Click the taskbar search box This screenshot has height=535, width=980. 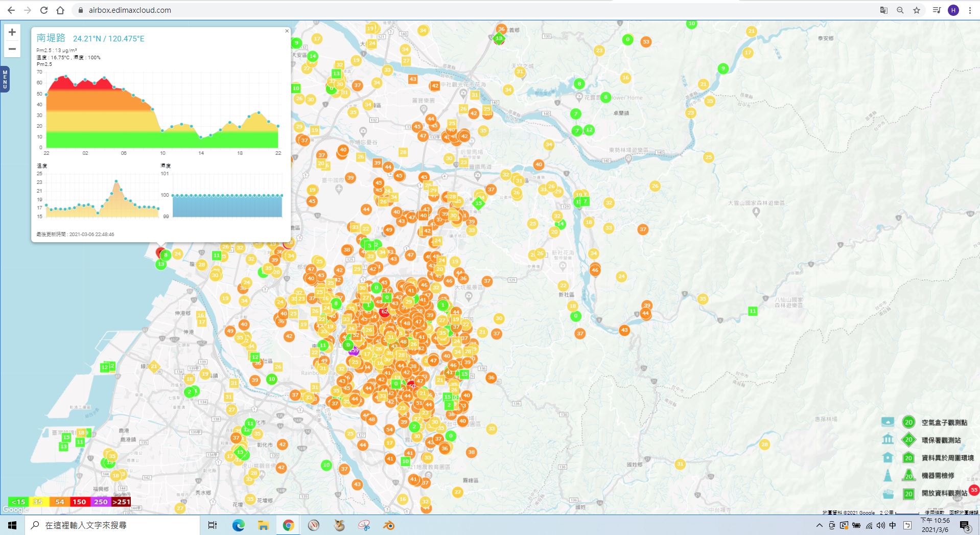pos(112,525)
